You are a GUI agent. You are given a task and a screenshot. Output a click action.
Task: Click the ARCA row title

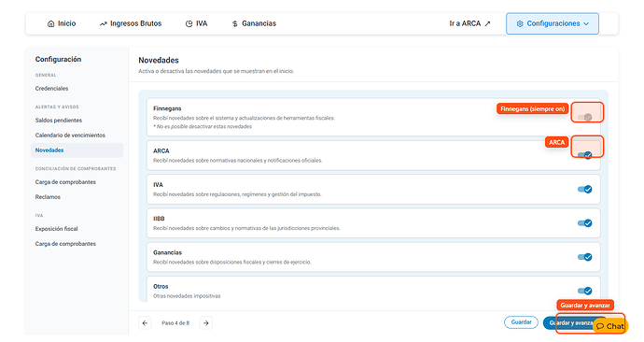161,150
